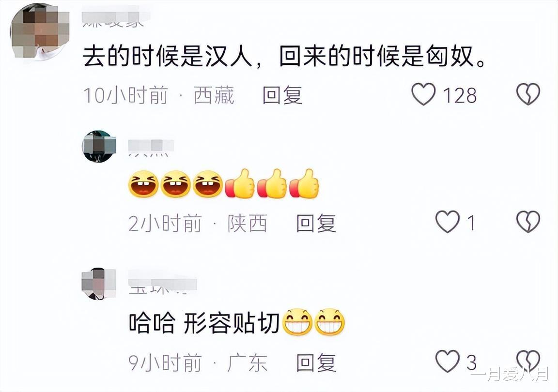
Task: Tap broken heart on the 广东 reply
Action: point(528,362)
